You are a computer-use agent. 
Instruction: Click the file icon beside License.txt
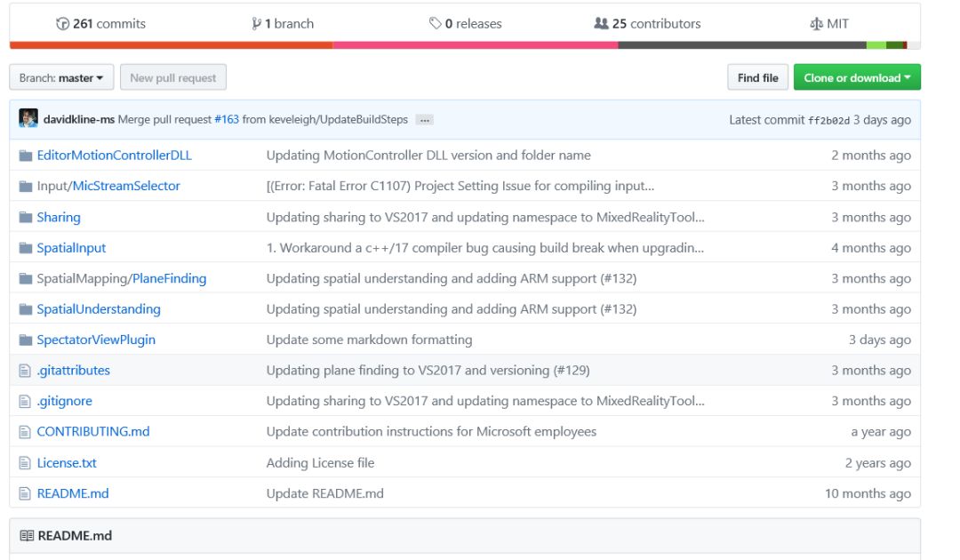point(26,463)
